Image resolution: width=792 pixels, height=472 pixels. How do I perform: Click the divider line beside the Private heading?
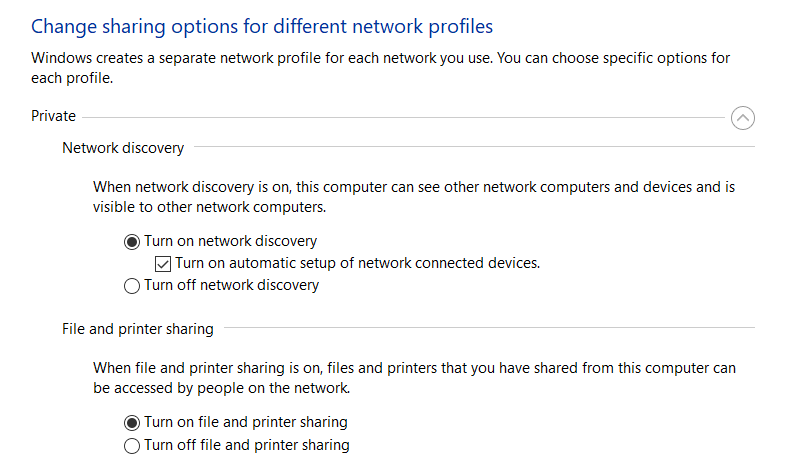(x=400, y=117)
